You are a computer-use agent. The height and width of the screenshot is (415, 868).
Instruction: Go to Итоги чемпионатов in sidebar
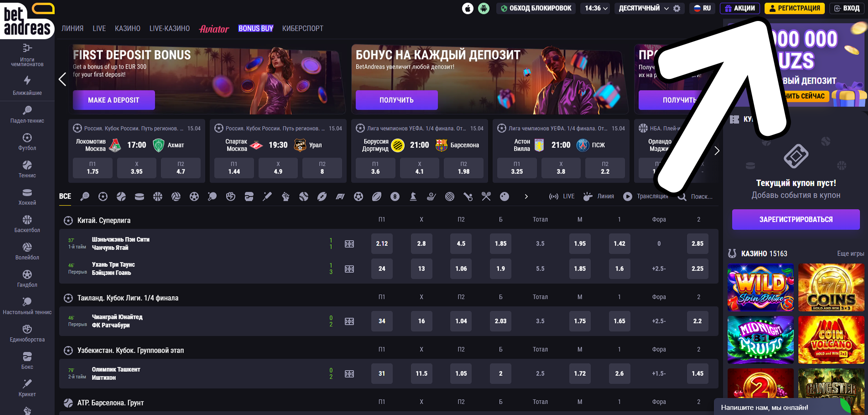27,55
